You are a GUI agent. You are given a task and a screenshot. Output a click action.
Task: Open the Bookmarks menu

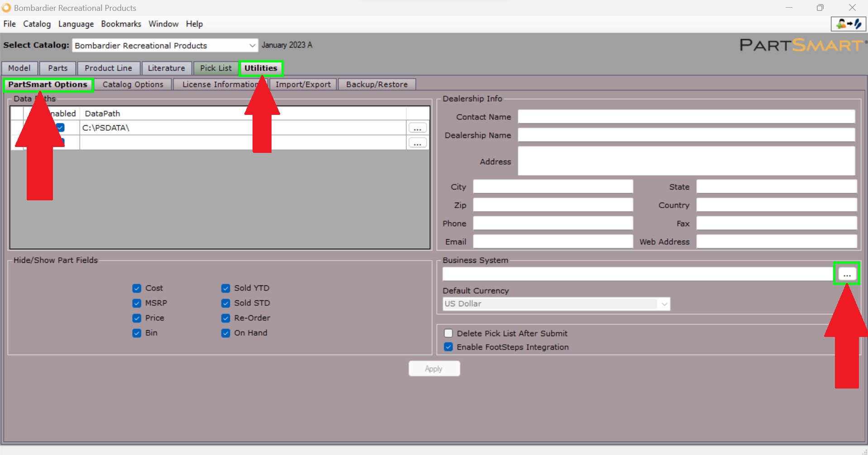click(121, 24)
